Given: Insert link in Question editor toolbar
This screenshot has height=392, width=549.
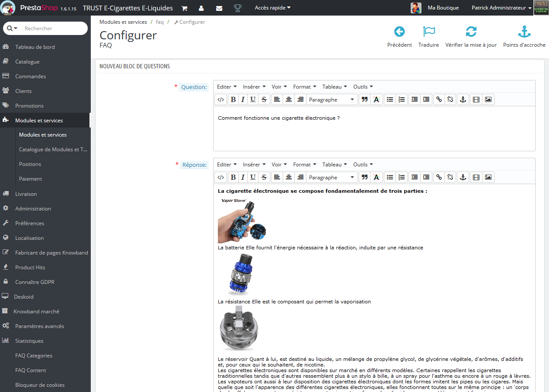Looking at the screenshot, I should [439, 99].
